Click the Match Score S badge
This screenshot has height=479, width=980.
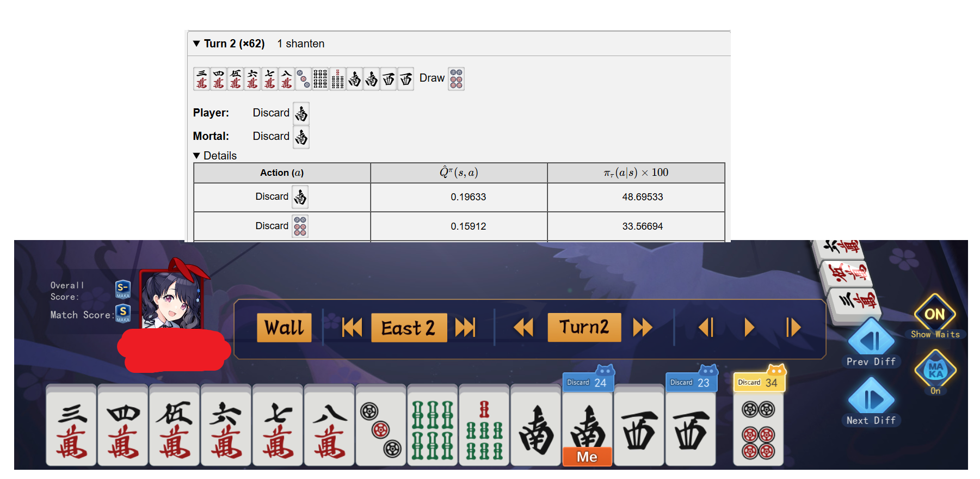coord(123,314)
